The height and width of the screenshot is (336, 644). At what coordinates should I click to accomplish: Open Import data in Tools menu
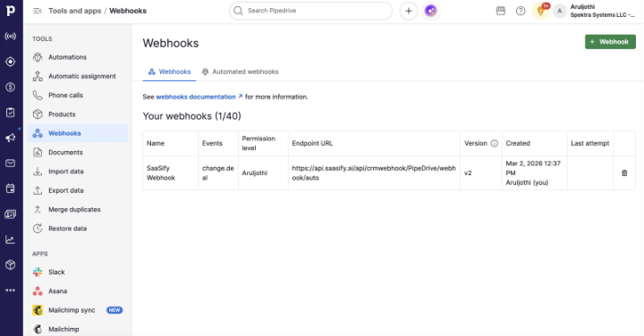pyautogui.click(x=78, y=172)
